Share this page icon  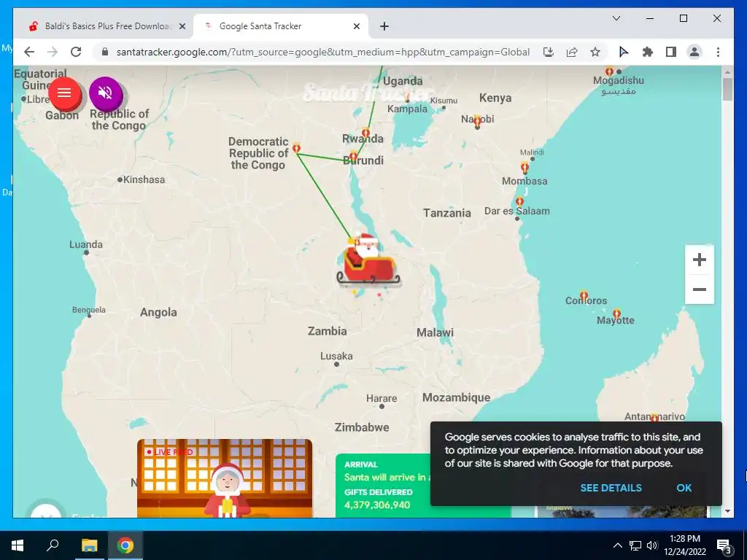pos(572,52)
